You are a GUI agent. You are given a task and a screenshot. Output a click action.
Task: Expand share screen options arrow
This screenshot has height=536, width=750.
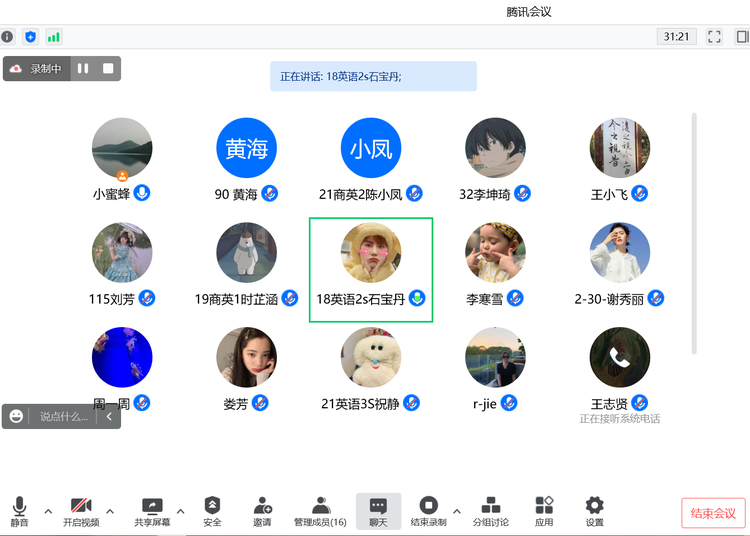point(181,511)
